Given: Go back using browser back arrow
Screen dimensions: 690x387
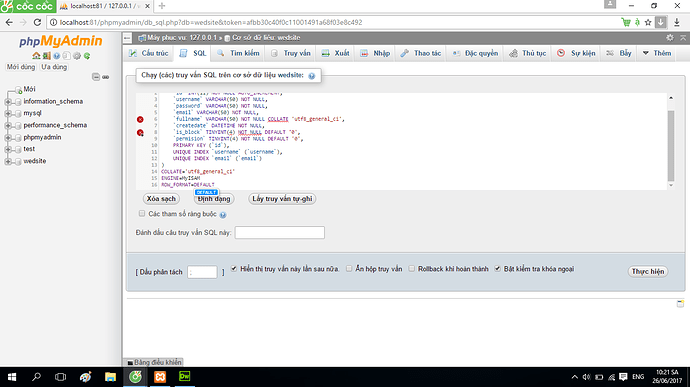Looking at the screenshot, I should tap(9, 22).
